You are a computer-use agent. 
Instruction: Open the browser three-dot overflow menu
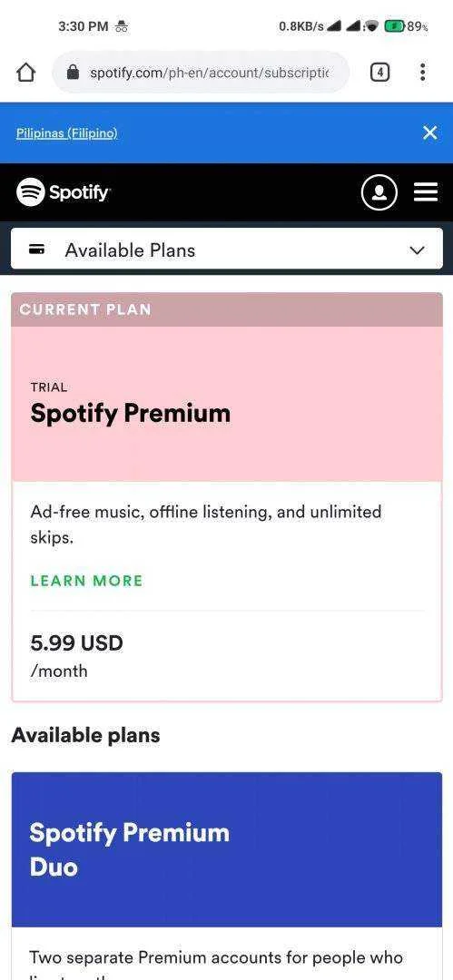click(x=423, y=73)
